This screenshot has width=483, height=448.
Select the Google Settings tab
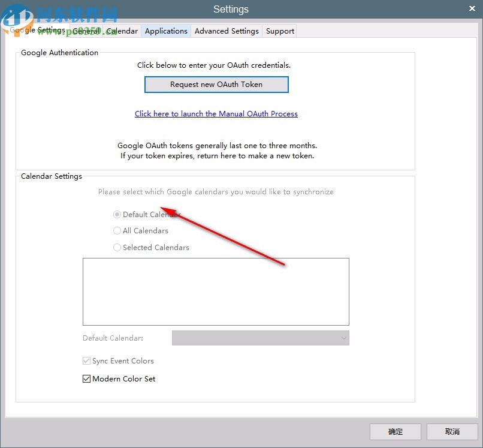point(38,29)
